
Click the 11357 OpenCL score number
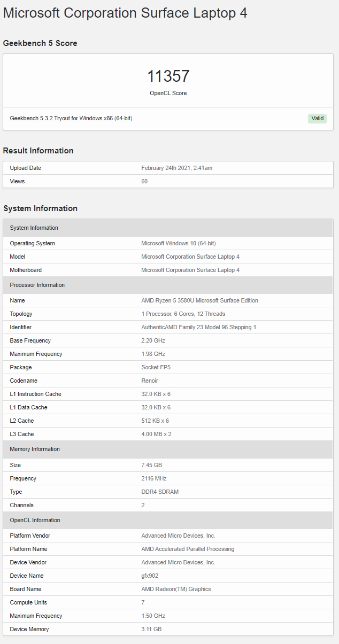click(x=168, y=76)
